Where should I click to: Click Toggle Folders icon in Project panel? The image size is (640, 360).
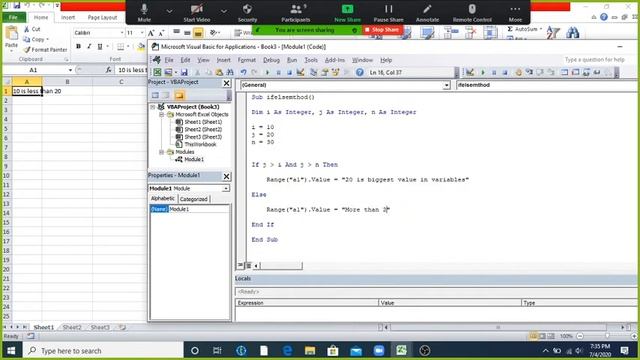click(179, 96)
